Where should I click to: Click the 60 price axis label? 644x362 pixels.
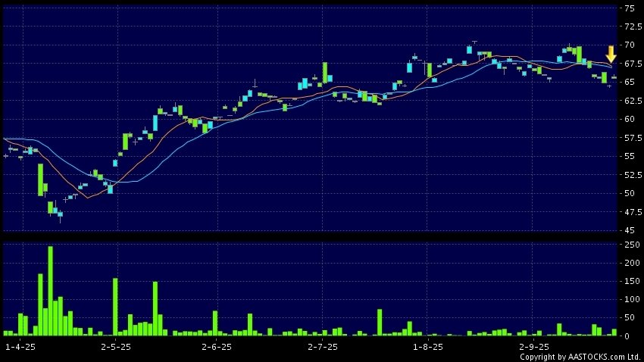630,120
